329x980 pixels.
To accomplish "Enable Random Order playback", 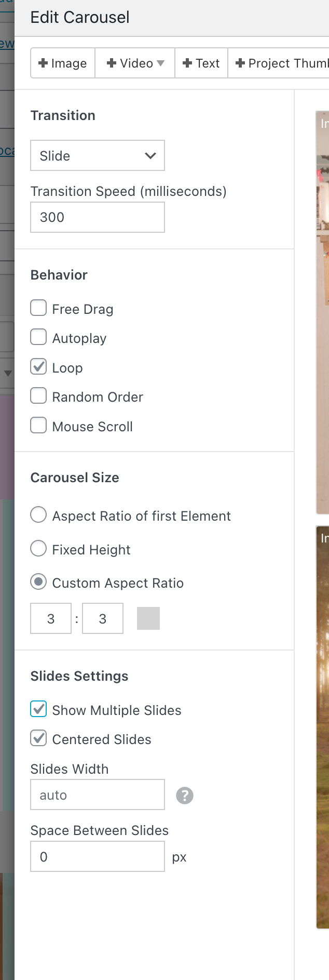I will pyautogui.click(x=38, y=395).
